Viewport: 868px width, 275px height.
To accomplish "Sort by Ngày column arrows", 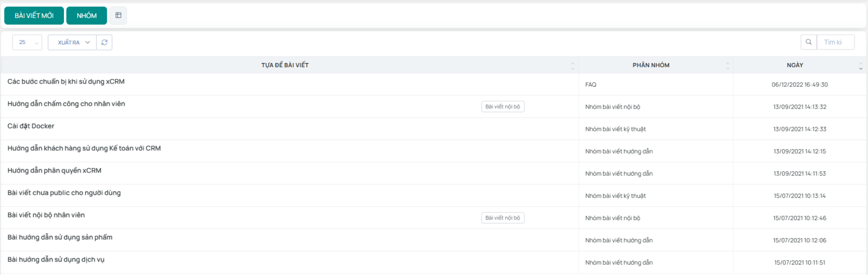I will point(860,66).
